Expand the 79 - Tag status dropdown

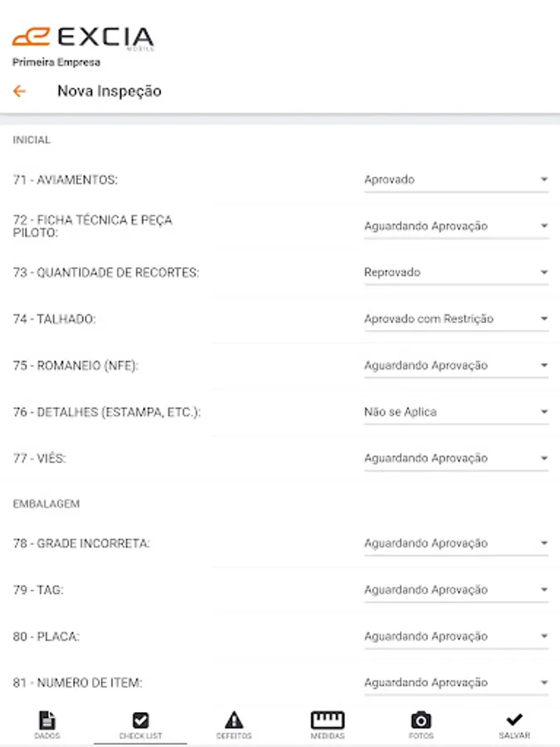click(455, 590)
